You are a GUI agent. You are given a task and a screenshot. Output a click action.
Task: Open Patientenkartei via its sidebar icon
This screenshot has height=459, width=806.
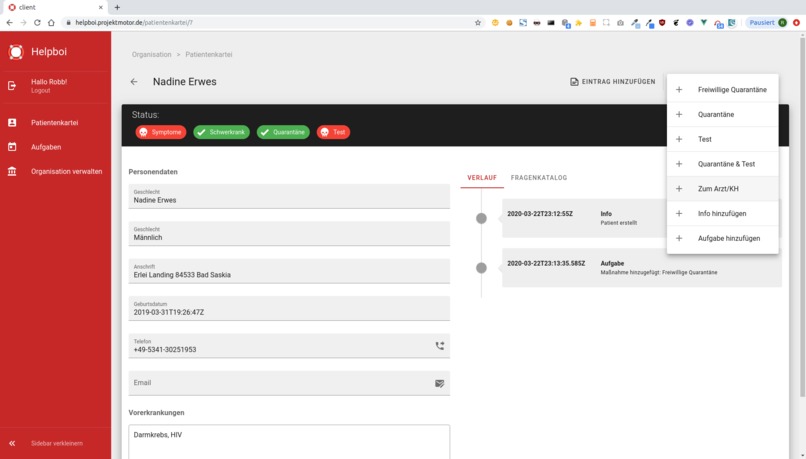coord(12,122)
